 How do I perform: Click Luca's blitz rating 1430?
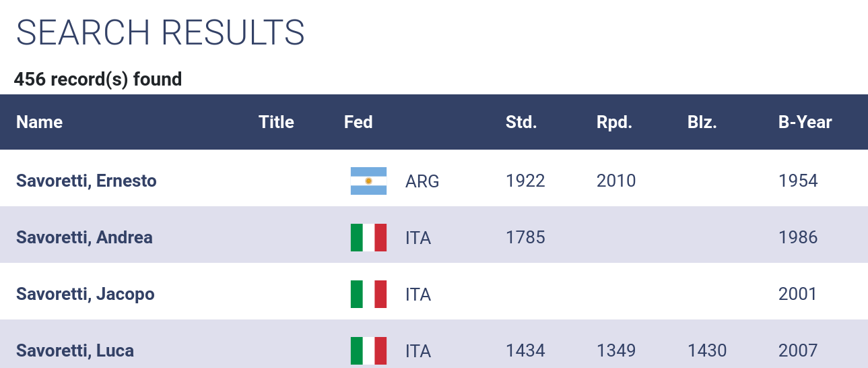coord(707,350)
